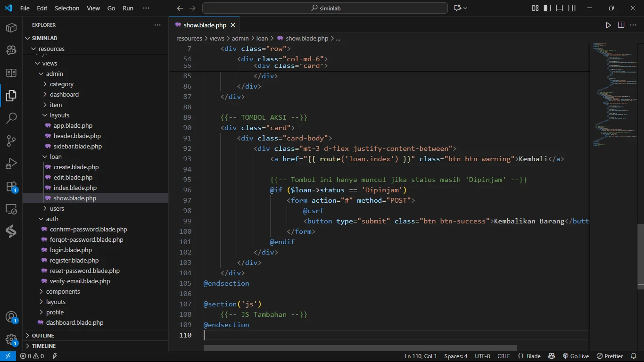Open the Source Control view
Screen dimensions: 644x362
[x=11, y=141]
